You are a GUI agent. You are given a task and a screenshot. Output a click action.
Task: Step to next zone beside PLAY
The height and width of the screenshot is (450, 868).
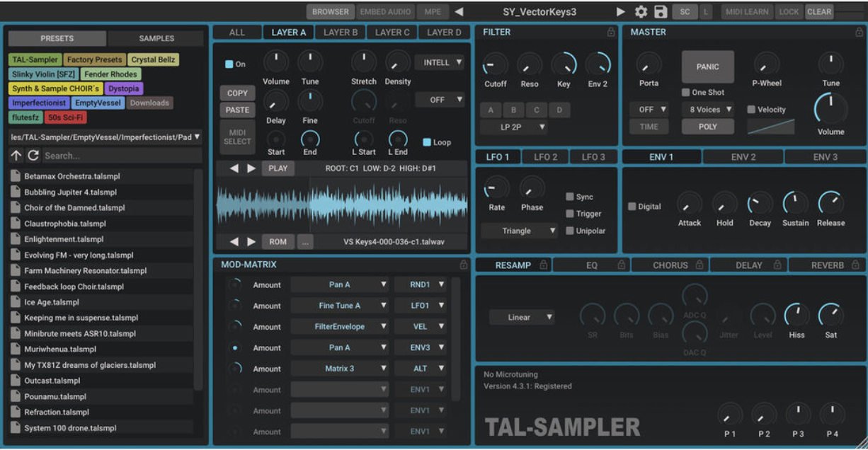pyautogui.click(x=251, y=168)
